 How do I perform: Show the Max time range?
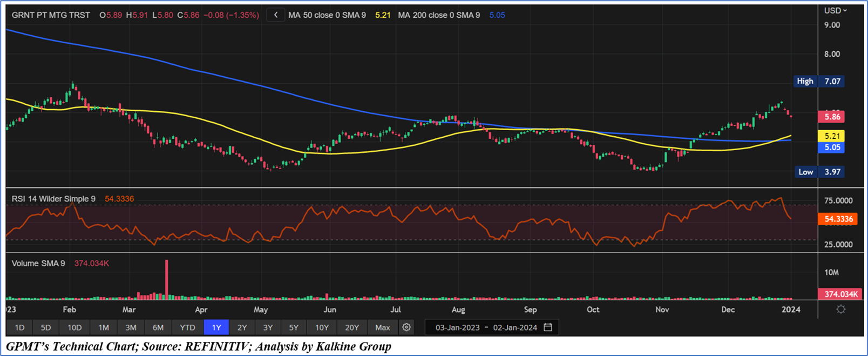point(383,327)
